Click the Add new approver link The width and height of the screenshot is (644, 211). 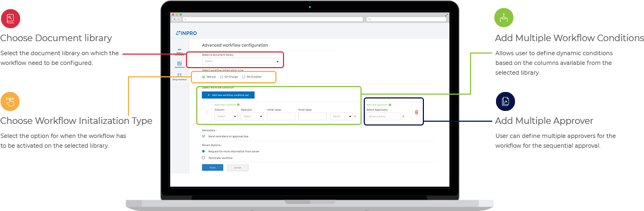tap(377, 105)
